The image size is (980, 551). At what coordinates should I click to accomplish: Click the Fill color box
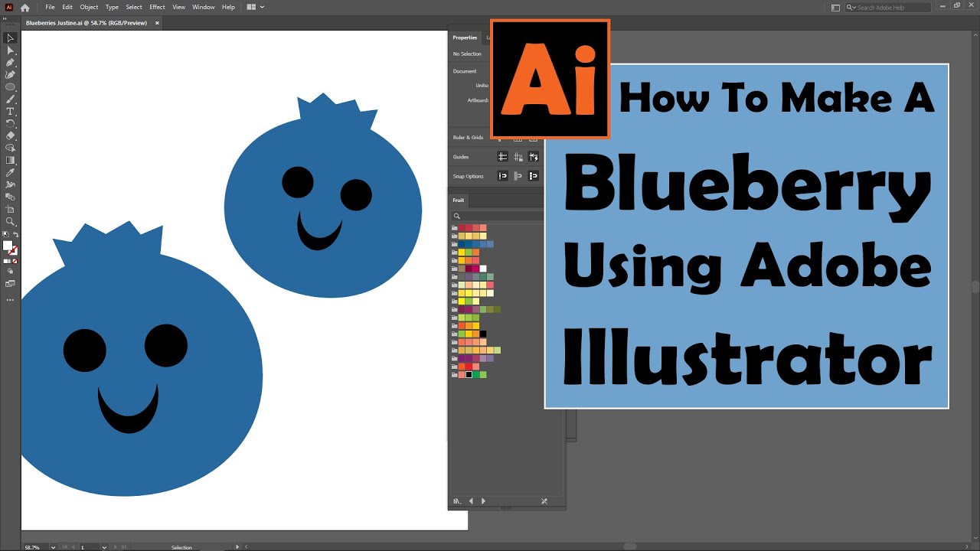(8, 246)
